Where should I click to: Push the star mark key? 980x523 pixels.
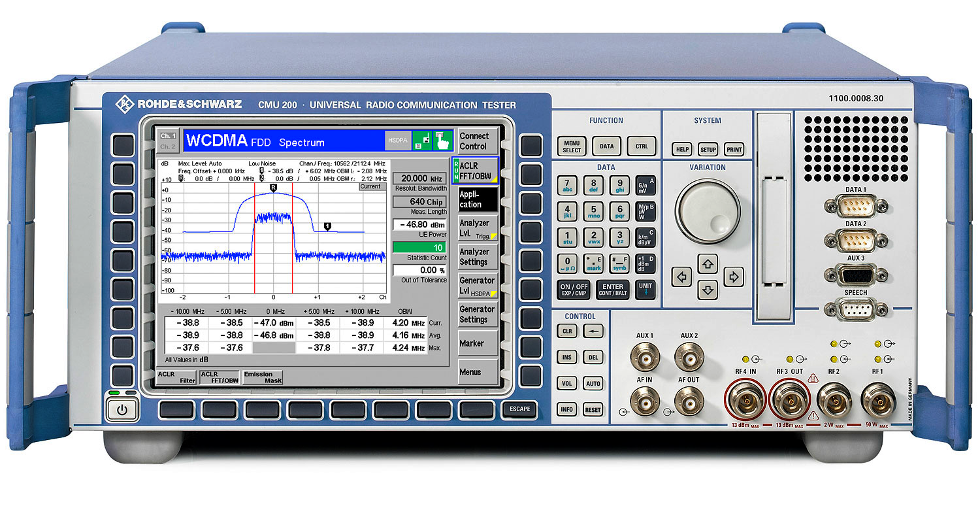593,263
